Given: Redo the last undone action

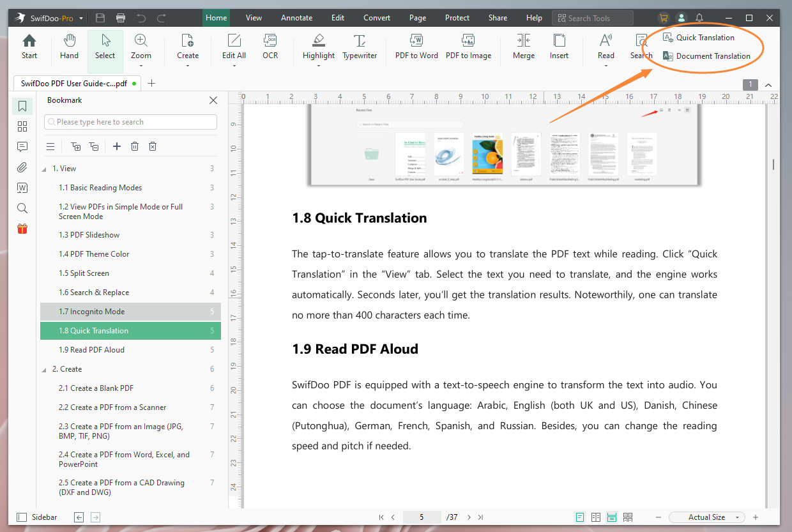Looking at the screenshot, I should click(x=162, y=18).
